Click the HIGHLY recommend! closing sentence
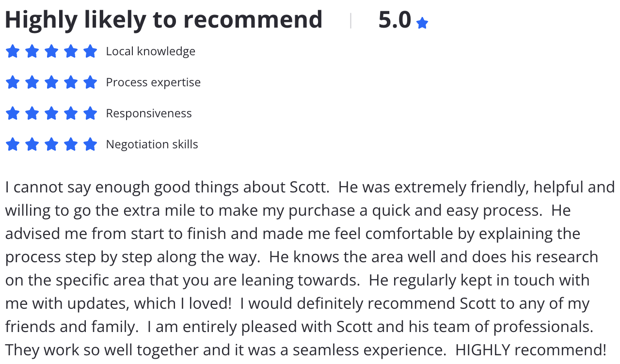The image size is (620, 364). 531,349
